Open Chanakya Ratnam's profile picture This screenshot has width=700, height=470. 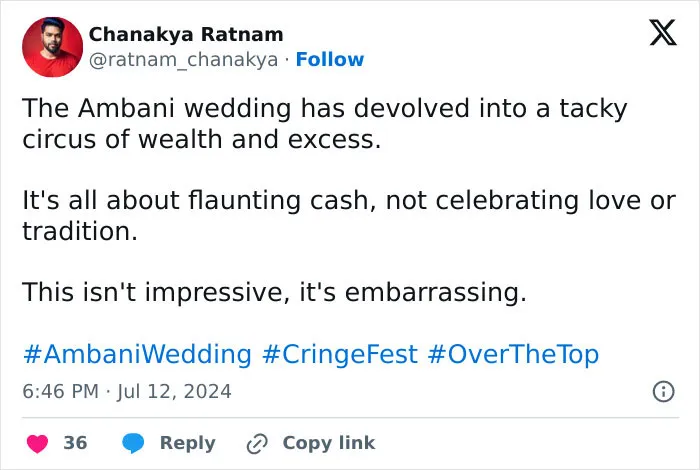pos(53,47)
